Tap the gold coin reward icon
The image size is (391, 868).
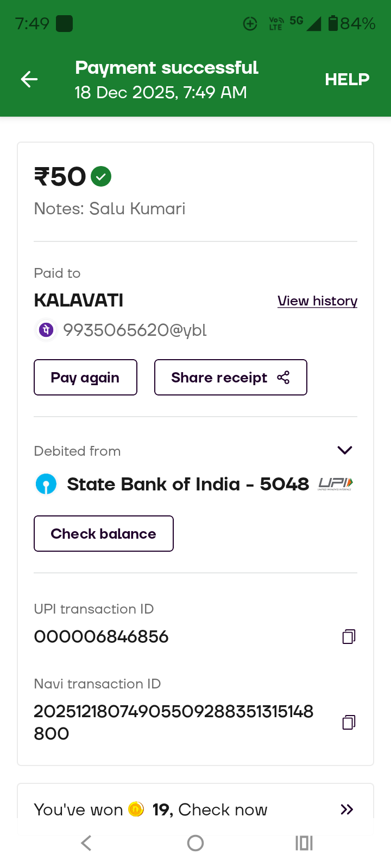tap(136, 809)
